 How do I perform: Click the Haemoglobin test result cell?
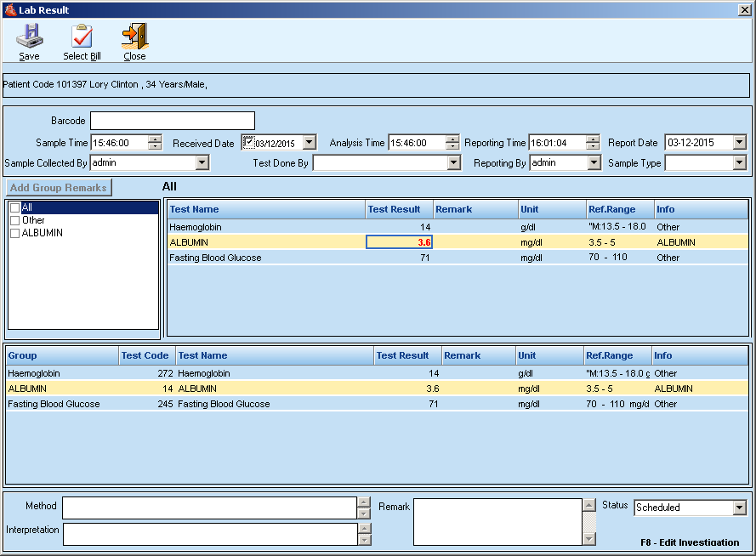(399, 227)
